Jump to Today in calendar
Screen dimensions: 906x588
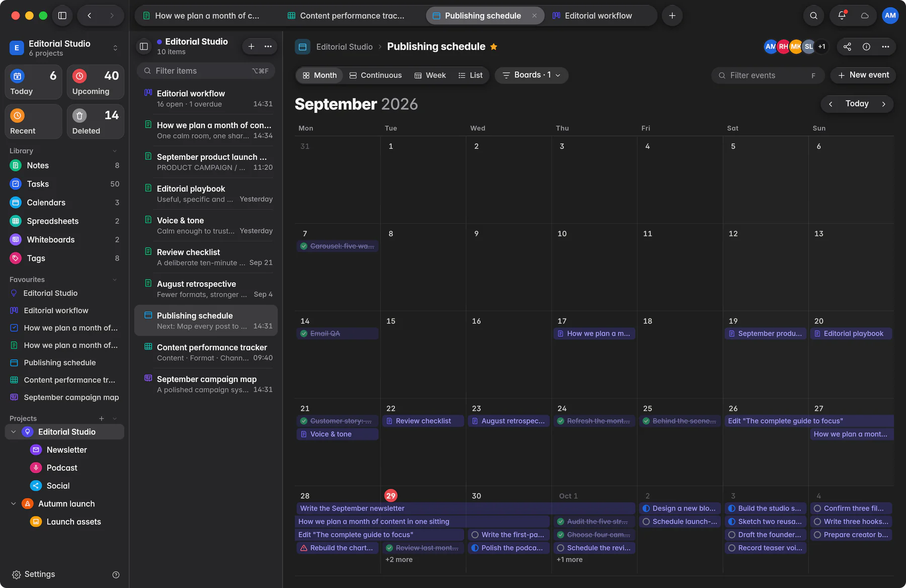(857, 104)
